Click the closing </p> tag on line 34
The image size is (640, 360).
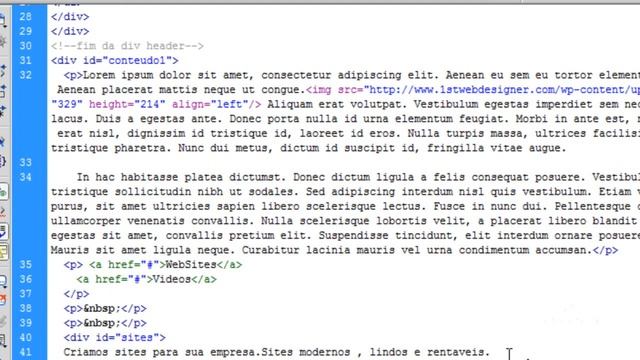605,250
